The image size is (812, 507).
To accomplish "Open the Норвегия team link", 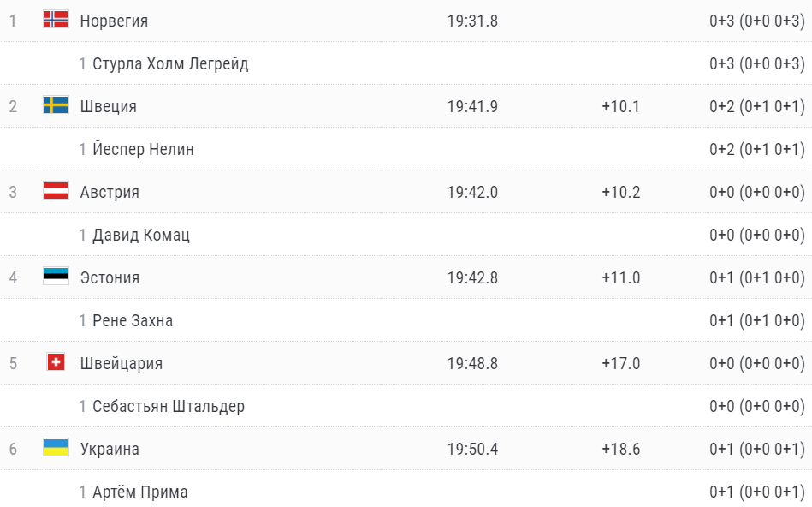I will (x=114, y=21).
